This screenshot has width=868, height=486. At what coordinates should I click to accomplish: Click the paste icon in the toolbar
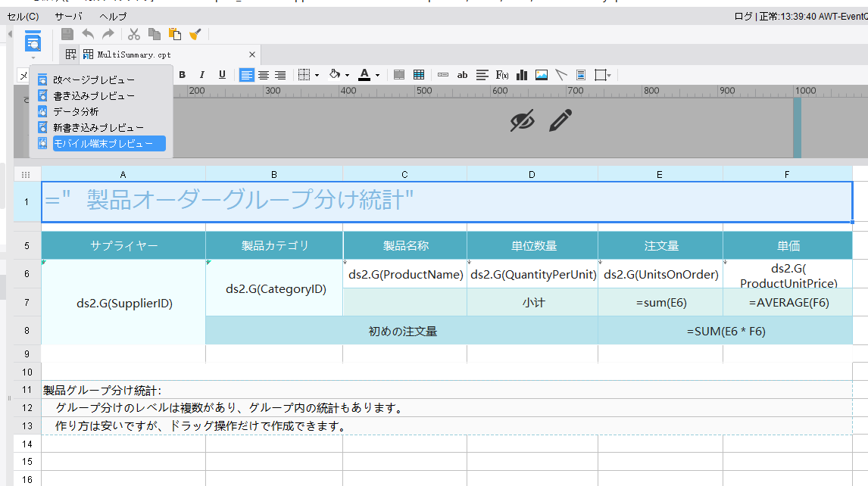(x=176, y=33)
